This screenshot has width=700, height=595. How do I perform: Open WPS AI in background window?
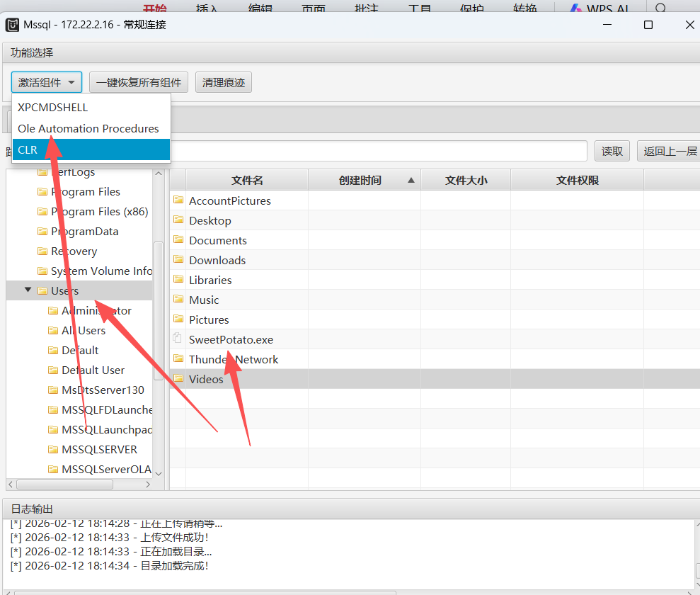coord(600,8)
